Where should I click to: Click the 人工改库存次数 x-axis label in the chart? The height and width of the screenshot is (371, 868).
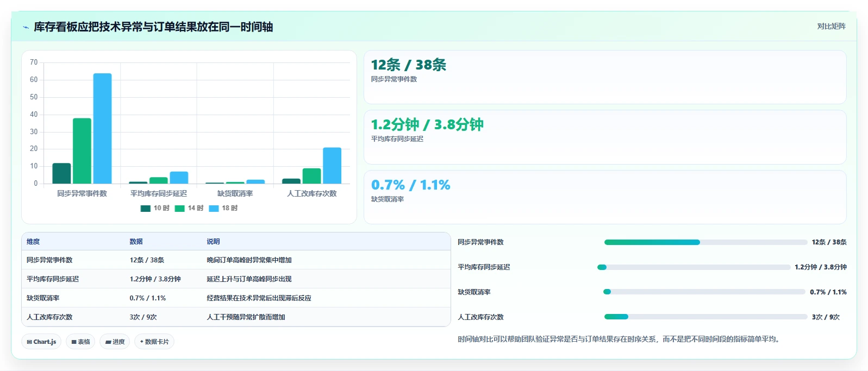(x=312, y=193)
